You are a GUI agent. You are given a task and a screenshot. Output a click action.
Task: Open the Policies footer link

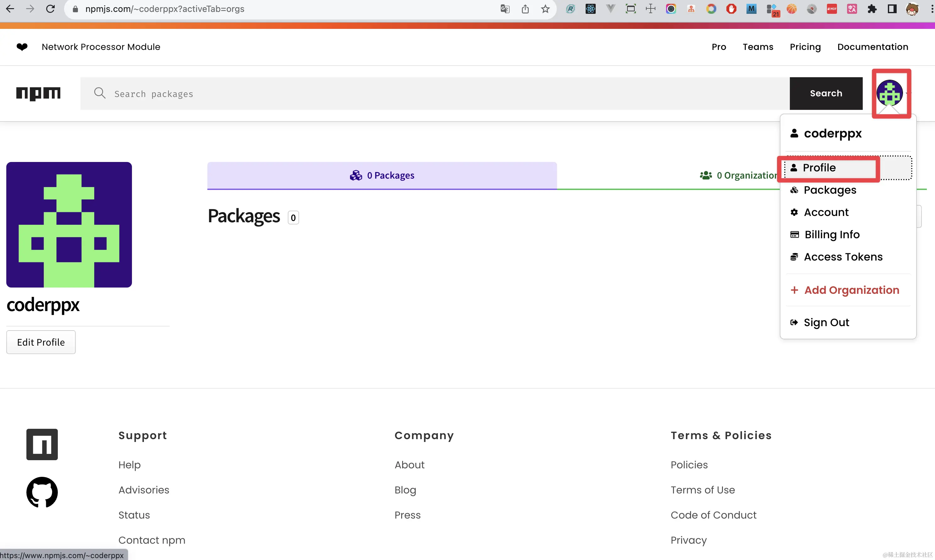tap(689, 465)
